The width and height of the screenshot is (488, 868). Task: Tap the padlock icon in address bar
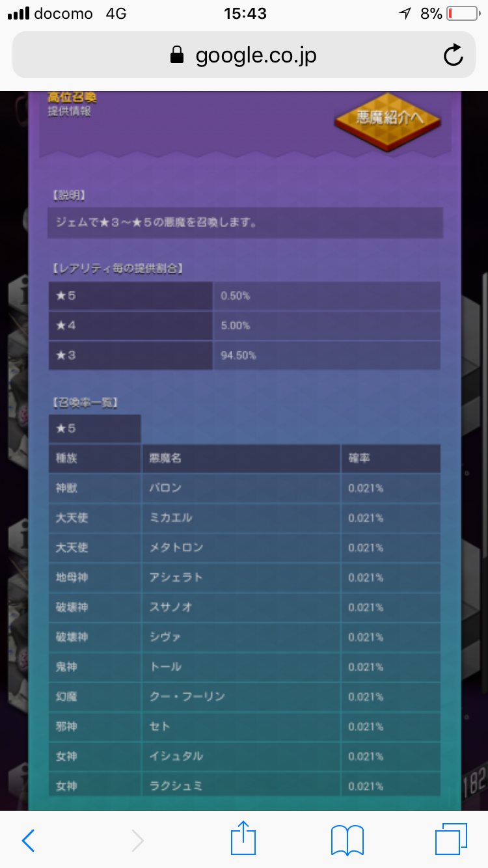click(x=176, y=56)
